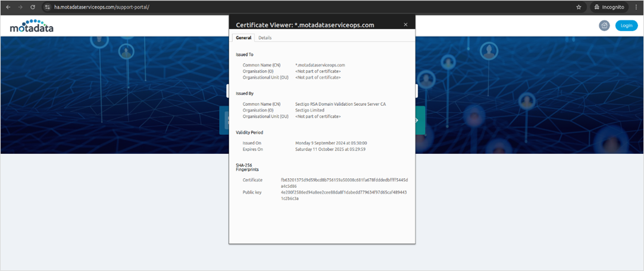644x271 pixels.
Task: Click the public key fingerprint value
Action: (x=344, y=195)
